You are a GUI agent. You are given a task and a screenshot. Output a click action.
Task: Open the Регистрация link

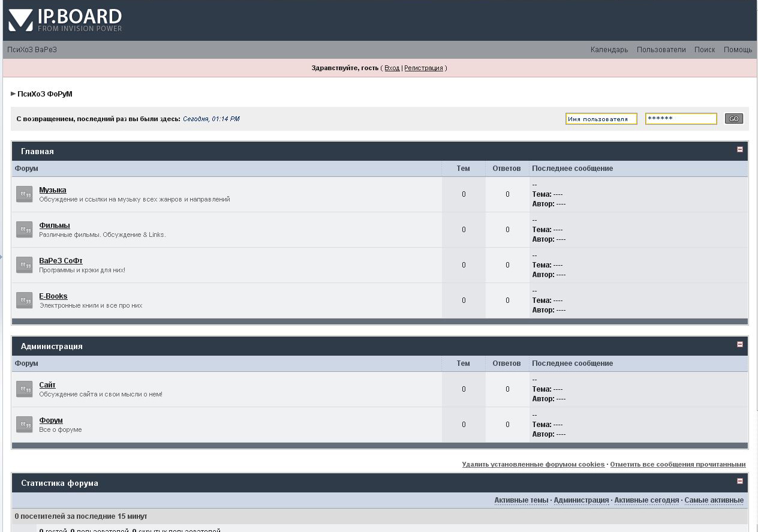423,68
